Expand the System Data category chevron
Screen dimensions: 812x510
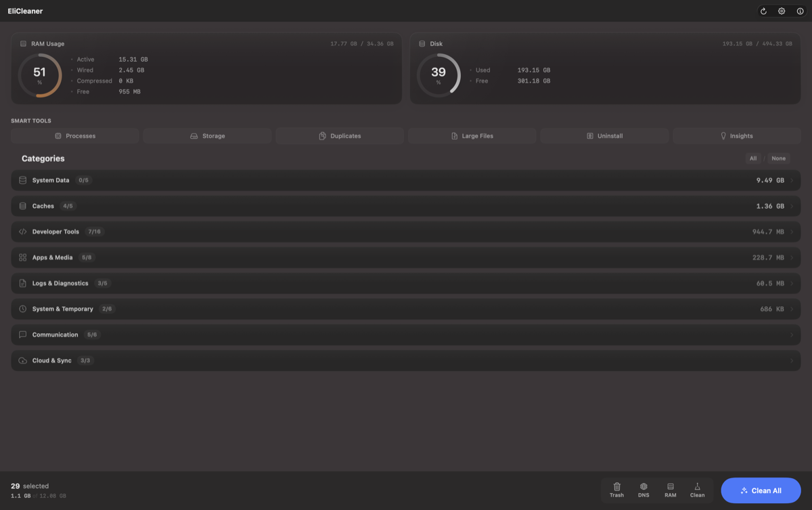tap(792, 181)
